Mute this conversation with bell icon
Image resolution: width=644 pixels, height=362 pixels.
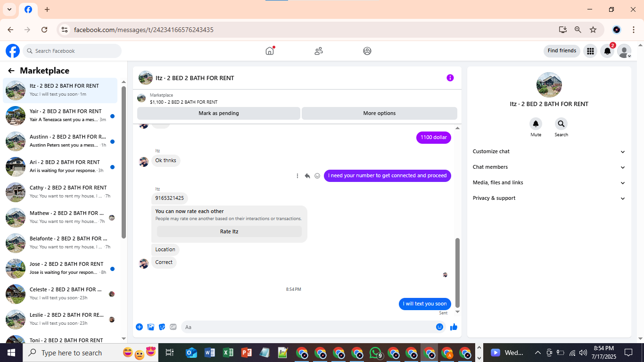[x=536, y=124]
